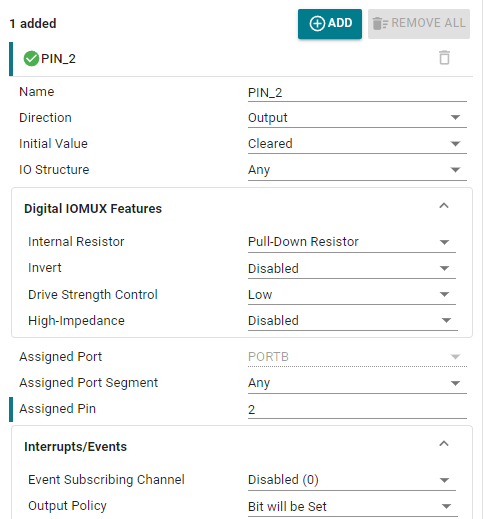485x519 pixels.
Task: Select the PIN_2 instance header
Action: tap(241, 59)
